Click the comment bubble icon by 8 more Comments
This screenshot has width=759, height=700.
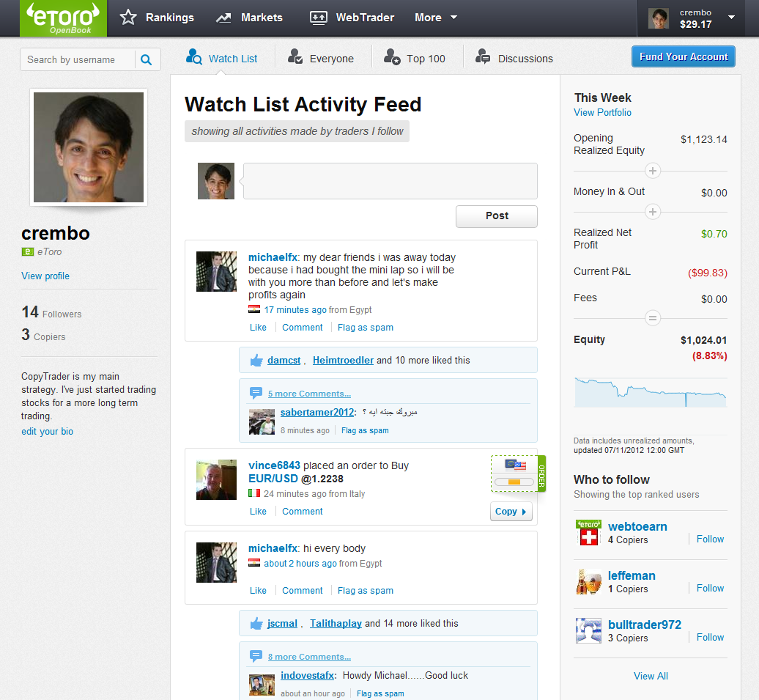[x=256, y=656]
